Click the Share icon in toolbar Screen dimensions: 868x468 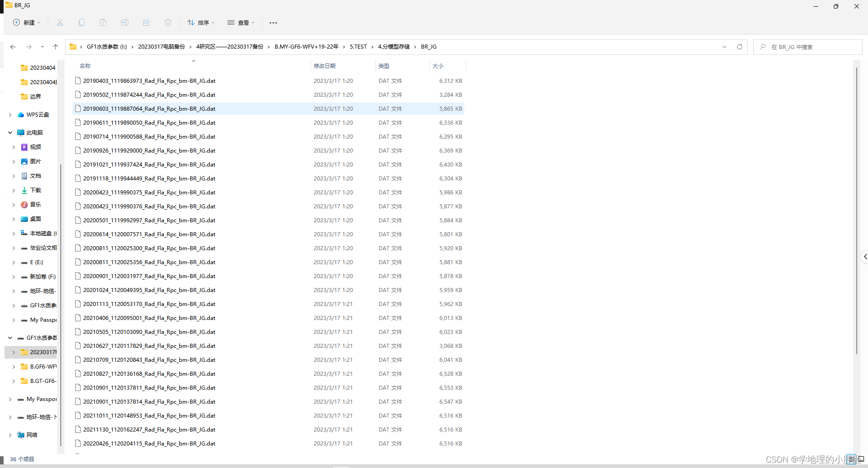pyautogui.click(x=146, y=22)
